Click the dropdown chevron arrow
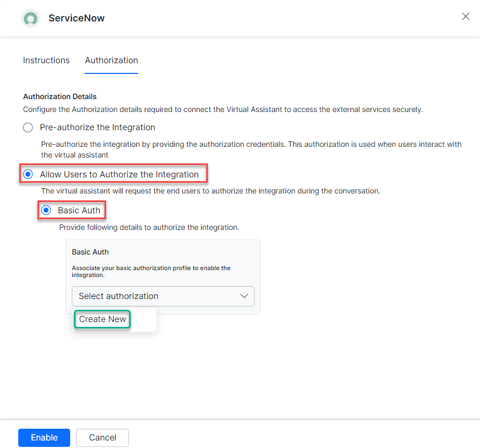Screen dimensions: 480x448 coord(244,296)
